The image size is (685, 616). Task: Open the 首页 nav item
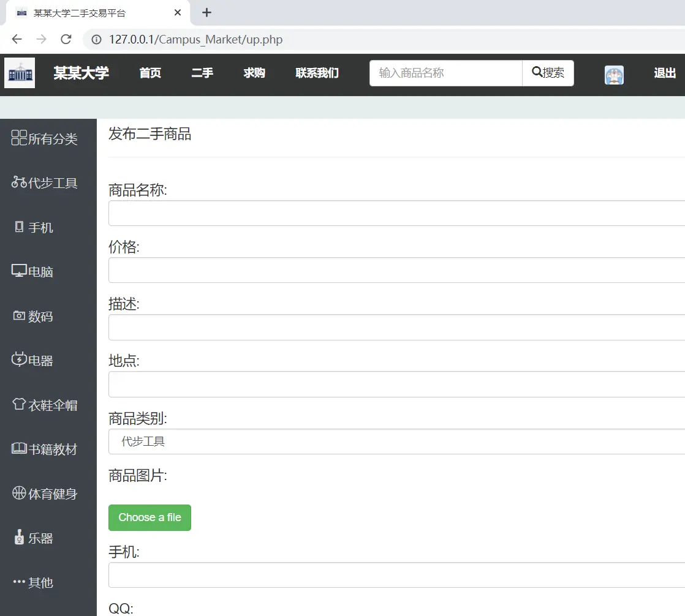(150, 73)
